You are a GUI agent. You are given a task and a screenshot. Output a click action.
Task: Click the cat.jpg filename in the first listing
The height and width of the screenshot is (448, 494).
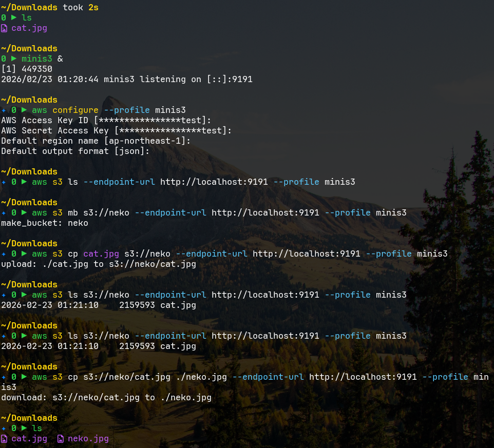click(29, 28)
